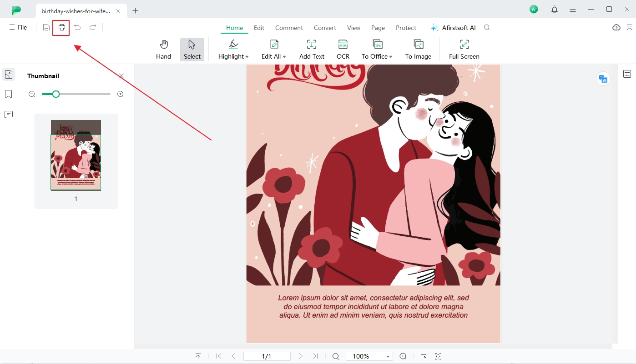The image size is (636, 364).
Task: Open the Bookmark panel
Action: click(9, 95)
